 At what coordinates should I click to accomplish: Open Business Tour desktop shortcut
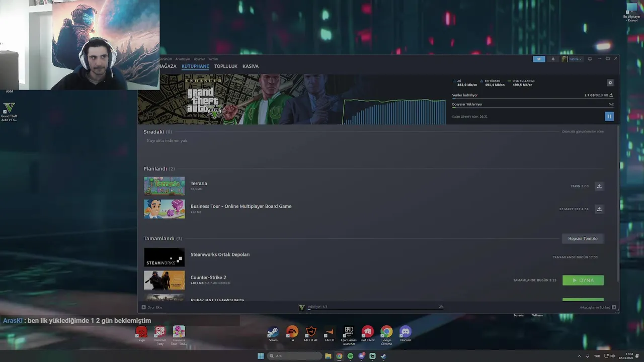[x=179, y=335]
